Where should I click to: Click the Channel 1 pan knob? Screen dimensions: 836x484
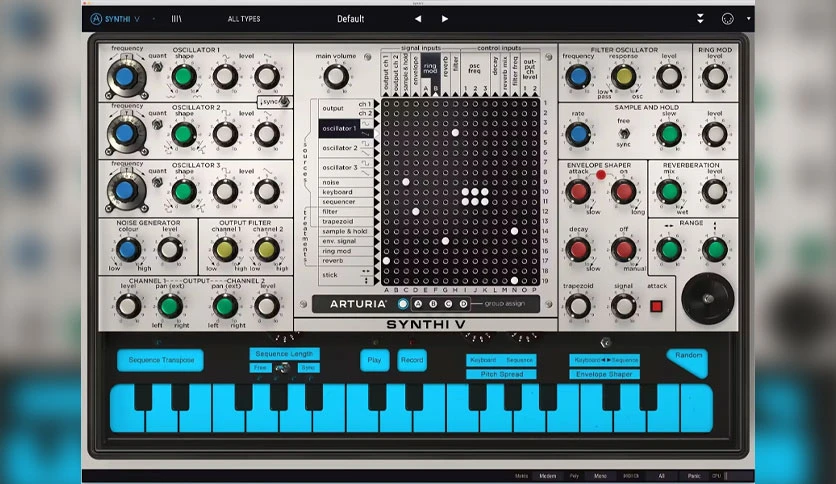tap(170, 306)
